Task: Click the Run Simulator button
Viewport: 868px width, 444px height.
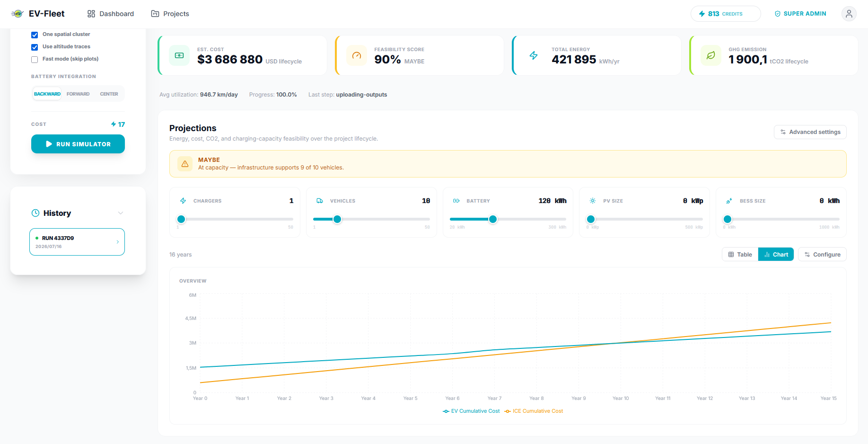Action: tap(78, 144)
